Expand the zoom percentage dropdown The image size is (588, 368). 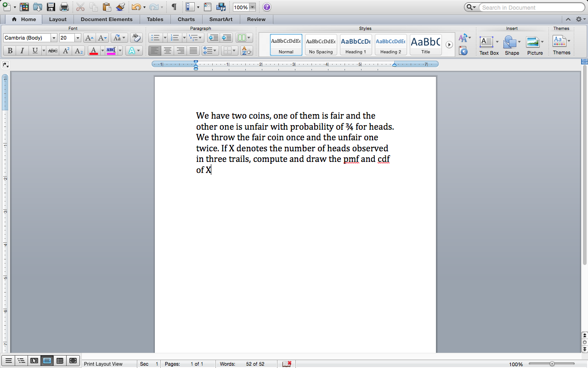(x=252, y=7)
